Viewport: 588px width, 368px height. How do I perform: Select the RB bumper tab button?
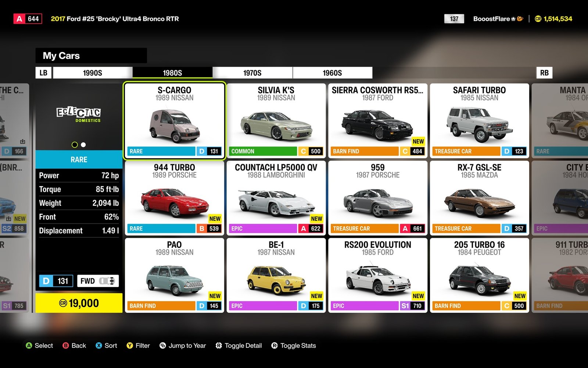coord(544,73)
